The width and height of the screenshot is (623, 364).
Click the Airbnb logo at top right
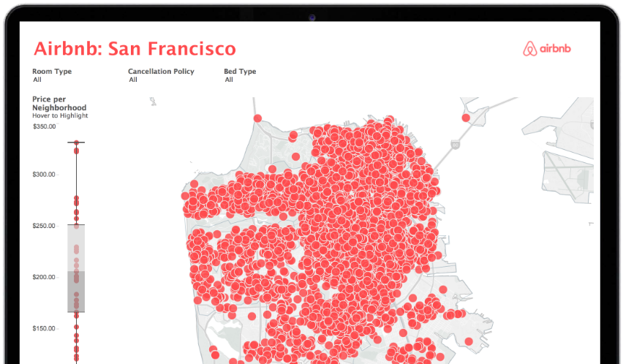click(547, 49)
